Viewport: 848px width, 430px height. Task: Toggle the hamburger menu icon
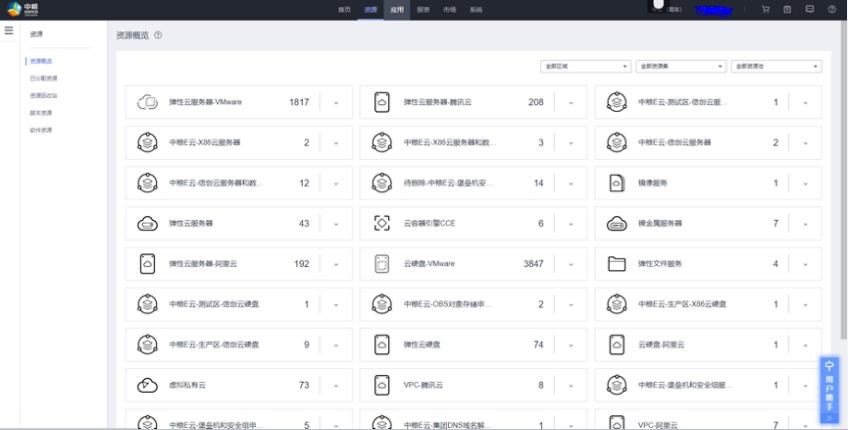(9, 32)
